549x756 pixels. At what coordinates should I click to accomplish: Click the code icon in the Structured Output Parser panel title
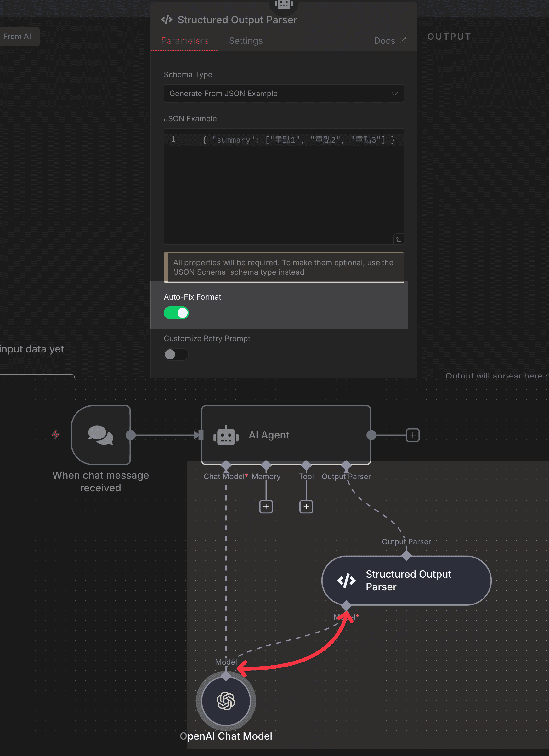click(x=167, y=19)
